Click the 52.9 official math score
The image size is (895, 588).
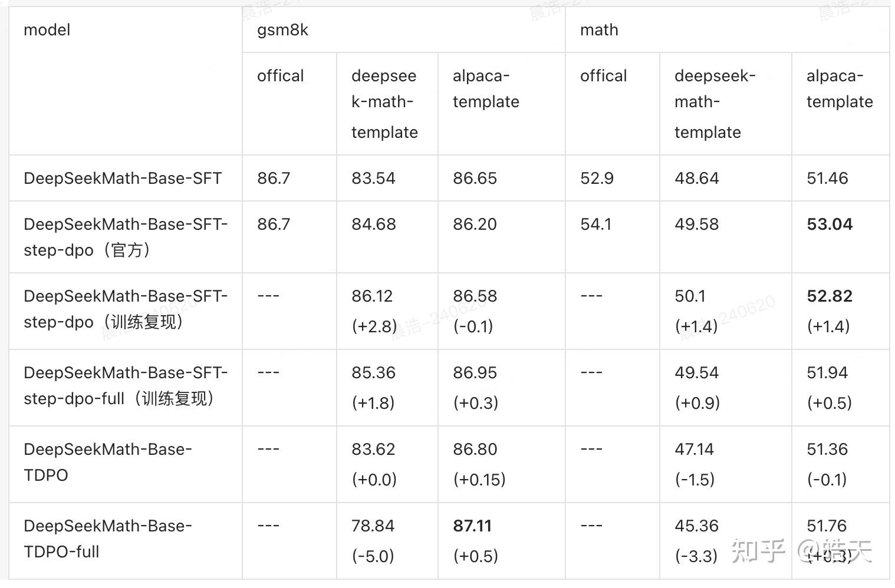tap(597, 178)
